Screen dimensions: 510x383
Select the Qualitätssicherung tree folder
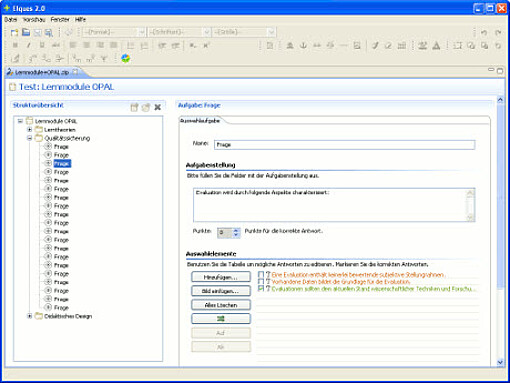67,138
